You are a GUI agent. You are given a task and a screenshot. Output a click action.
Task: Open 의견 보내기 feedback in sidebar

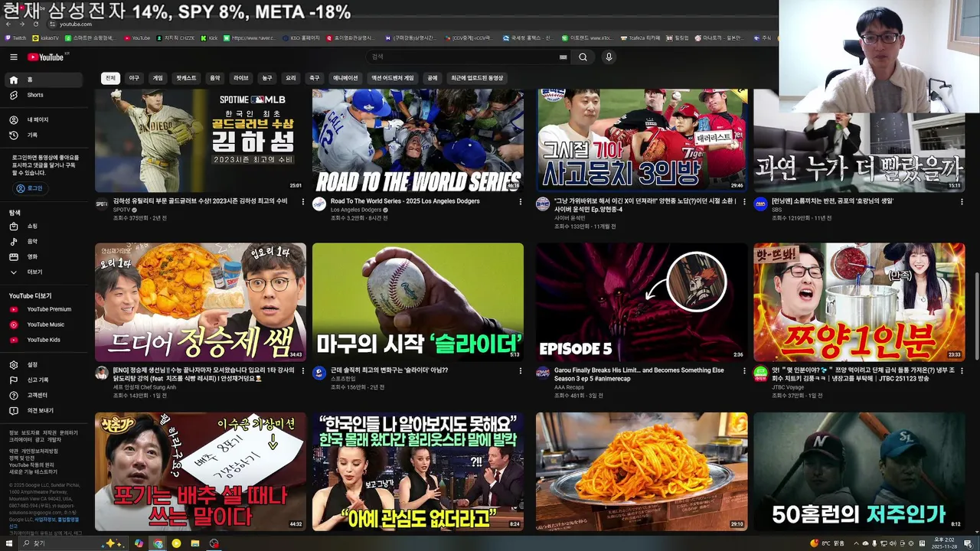(45, 411)
